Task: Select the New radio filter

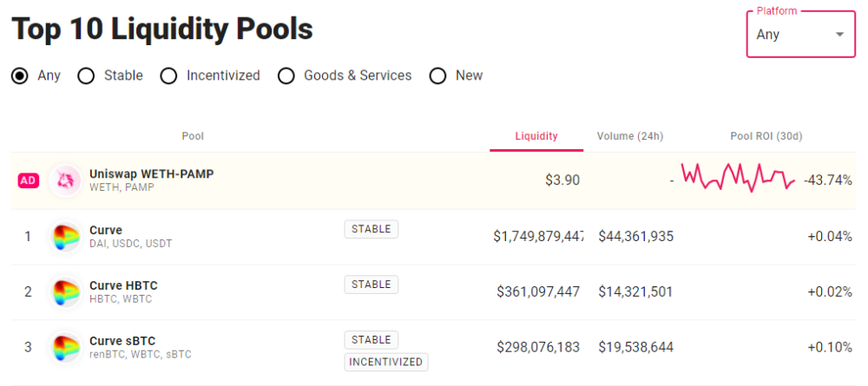Action: (437, 75)
